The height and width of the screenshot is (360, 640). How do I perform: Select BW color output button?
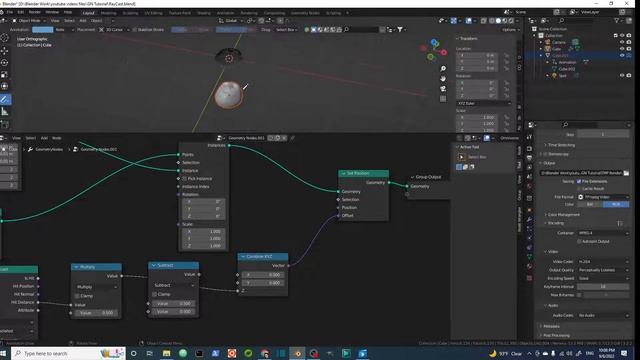click(590, 204)
